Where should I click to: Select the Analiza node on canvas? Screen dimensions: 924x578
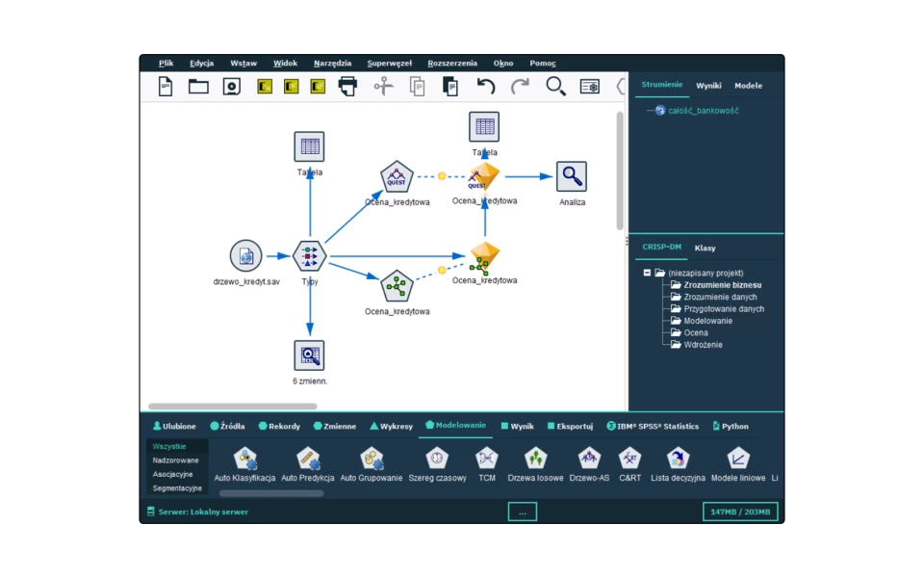click(572, 177)
